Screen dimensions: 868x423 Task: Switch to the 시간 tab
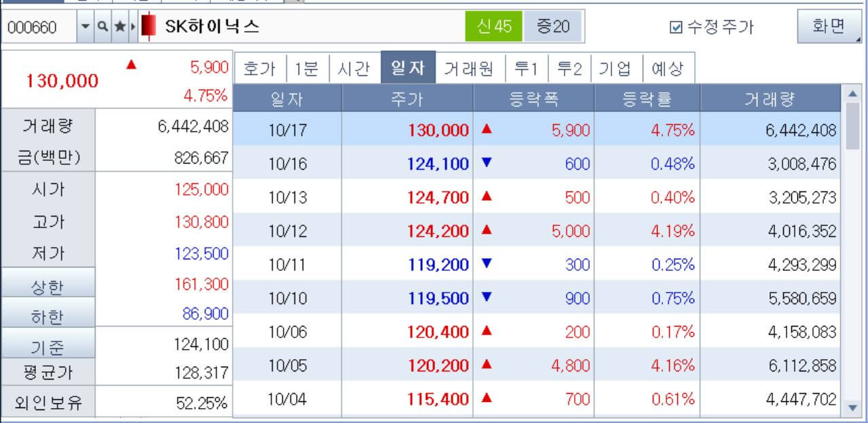(x=354, y=69)
